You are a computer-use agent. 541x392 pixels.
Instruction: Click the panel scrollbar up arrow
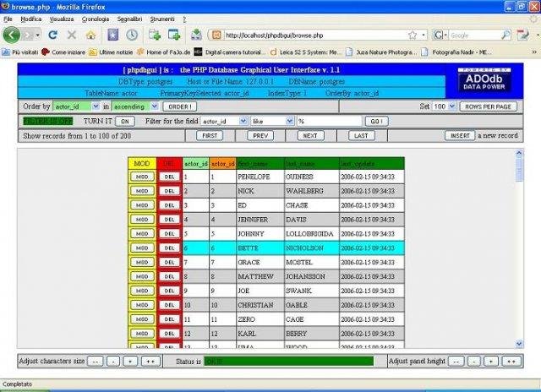(519, 153)
